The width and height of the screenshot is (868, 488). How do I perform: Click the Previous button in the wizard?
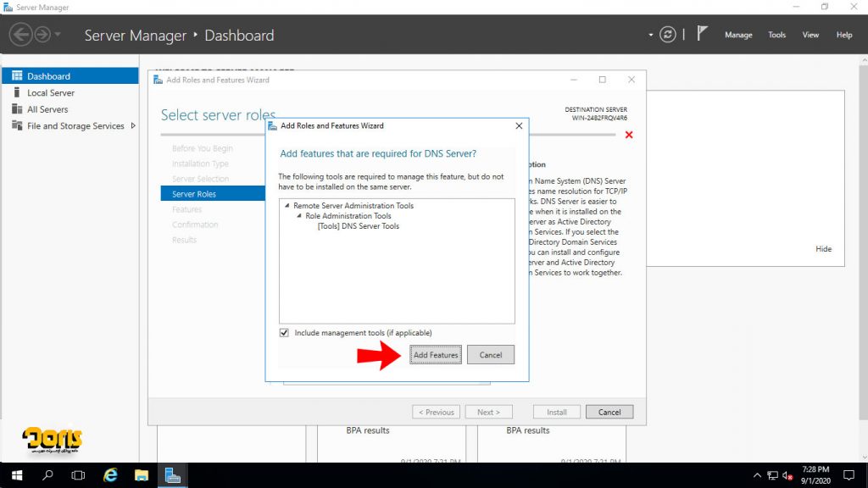click(437, 413)
